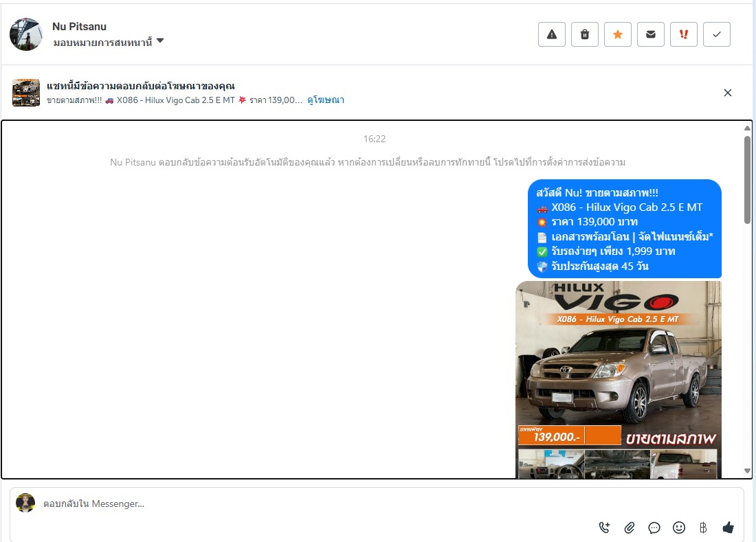This screenshot has width=756, height=542.
Task: Click the scrollbar down arrow
Action: [747, 471]
